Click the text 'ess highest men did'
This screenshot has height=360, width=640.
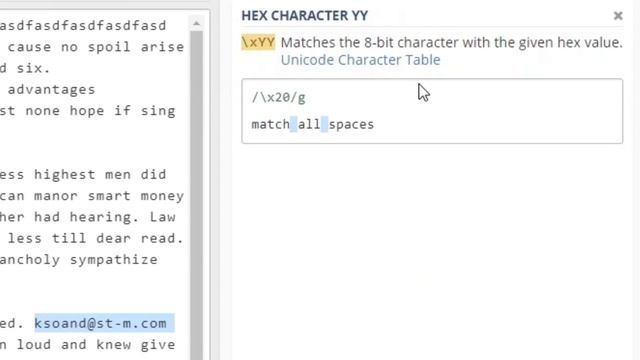(83, 174)
